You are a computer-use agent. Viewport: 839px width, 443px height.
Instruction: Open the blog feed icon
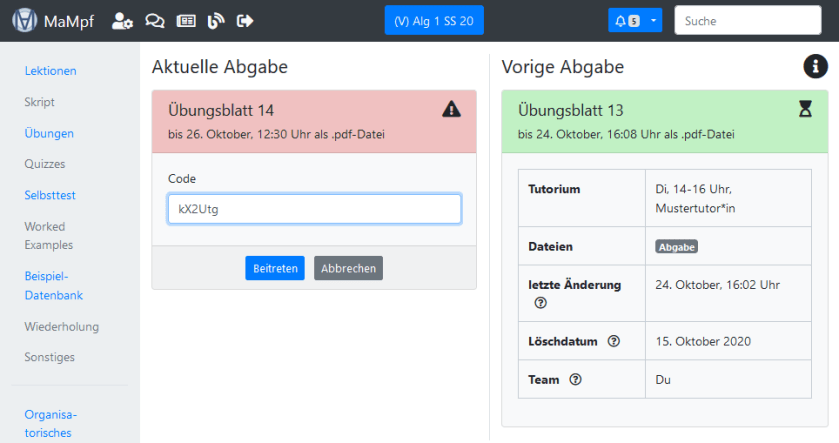(215, 20)
